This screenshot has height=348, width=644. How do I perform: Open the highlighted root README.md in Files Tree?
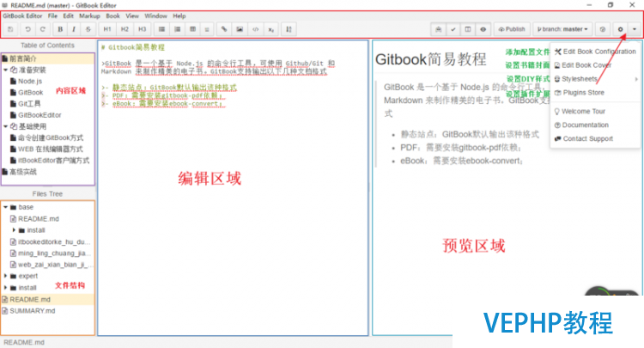(48, 300)
